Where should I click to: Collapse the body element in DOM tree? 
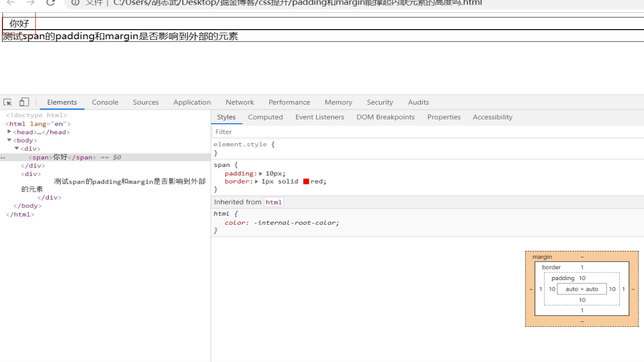(9, 140)
